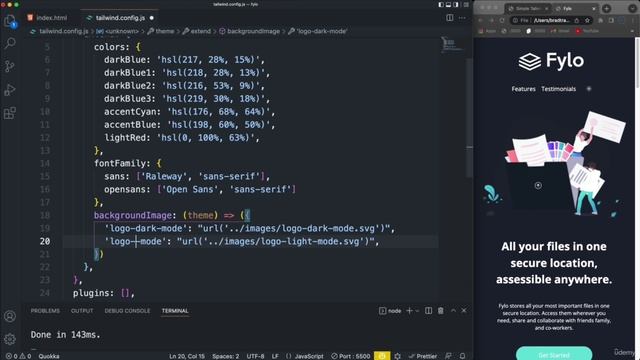Close the terminal panel
The image size is (640, 360).
(x=464, y=311)
